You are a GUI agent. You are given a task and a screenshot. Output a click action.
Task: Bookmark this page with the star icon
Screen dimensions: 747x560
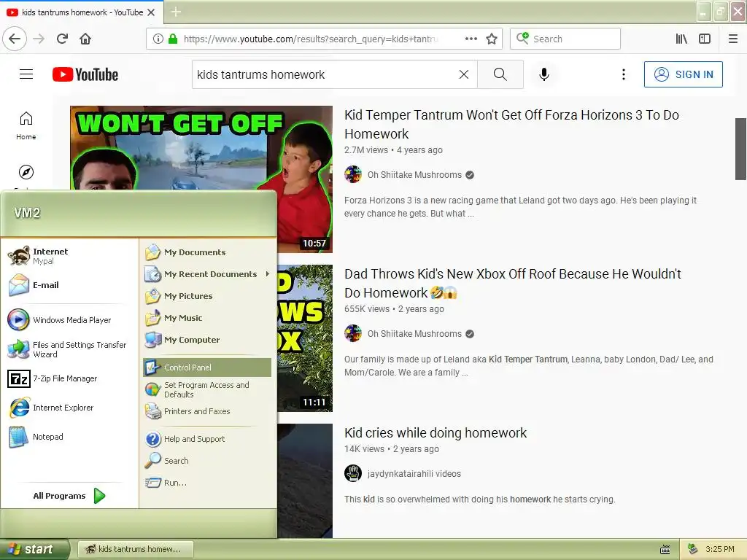click(492, 39)
